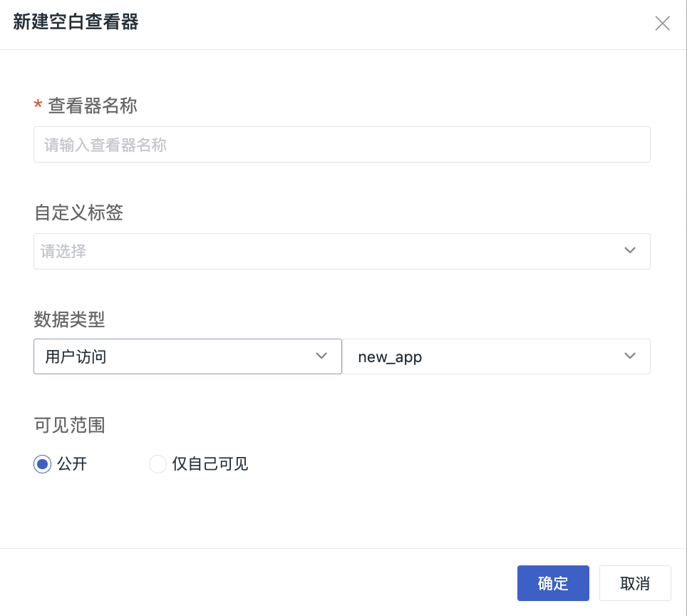The image size is (687, 616).
Task: Open the new_app application dropdown
Action: tap(496, 356)
